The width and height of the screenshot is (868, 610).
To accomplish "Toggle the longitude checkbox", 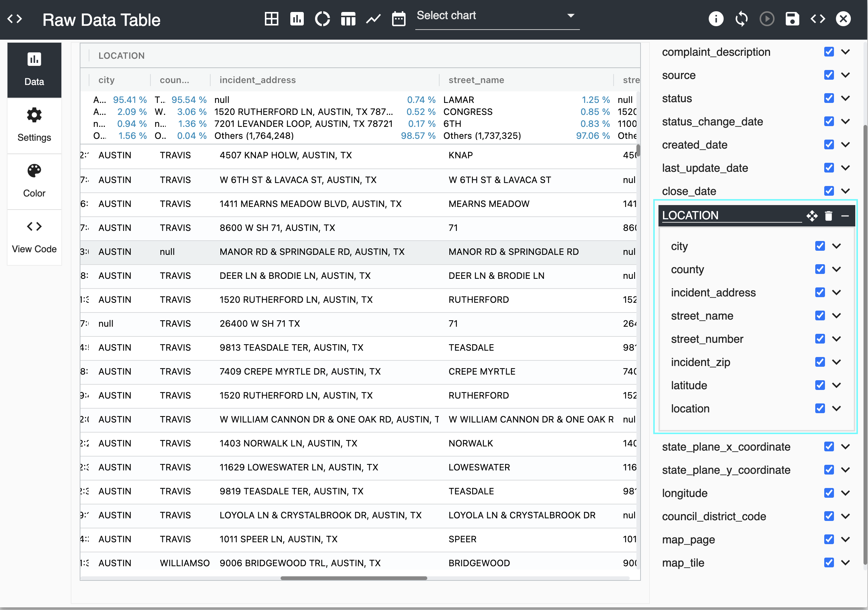I will pos(829,493).
